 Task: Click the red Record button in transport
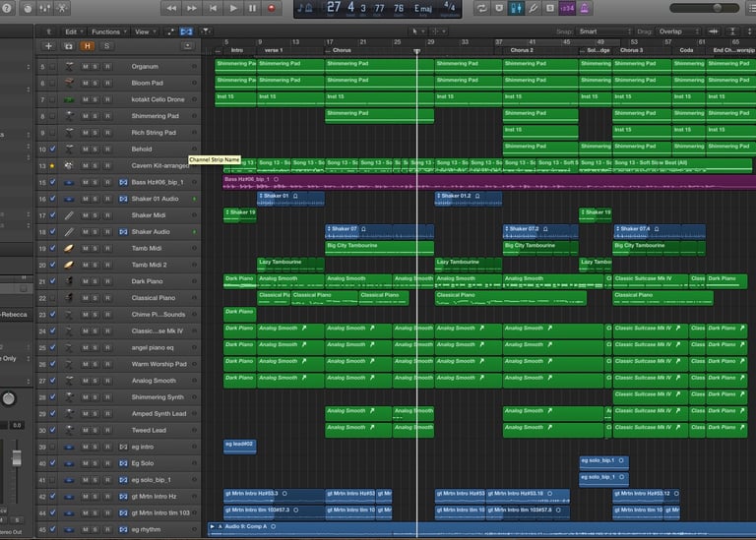[x=271, y=8]
